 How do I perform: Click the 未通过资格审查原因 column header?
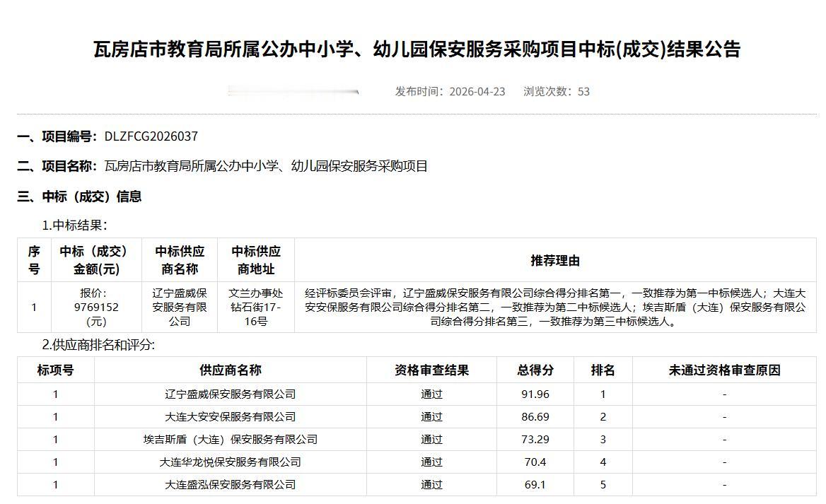coord(724,370)
